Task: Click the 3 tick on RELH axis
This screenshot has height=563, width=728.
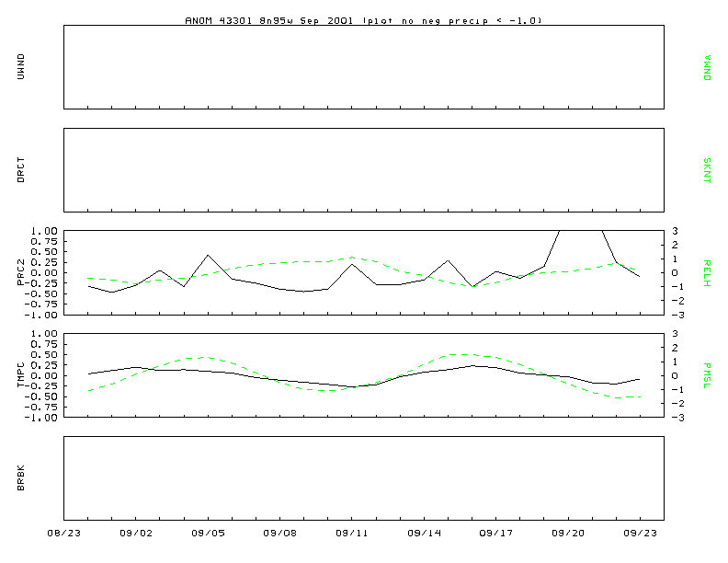Action: [x=675, y=231]
